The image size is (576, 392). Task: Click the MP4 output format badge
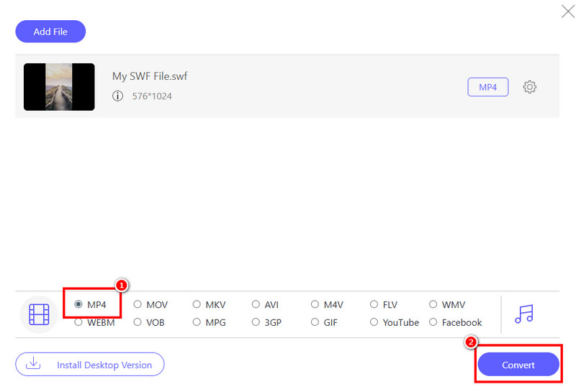[x=487, y=87]
